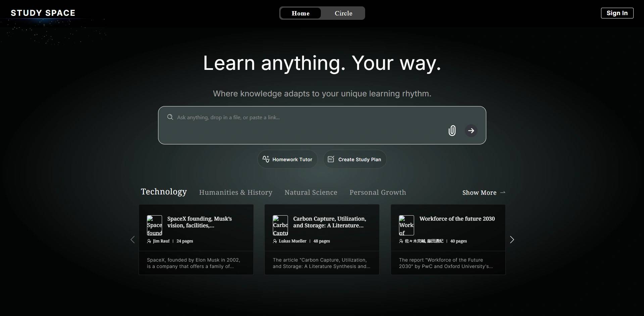Switch to the Circle view
644x316 pixels.
click(x=343, y=13)
